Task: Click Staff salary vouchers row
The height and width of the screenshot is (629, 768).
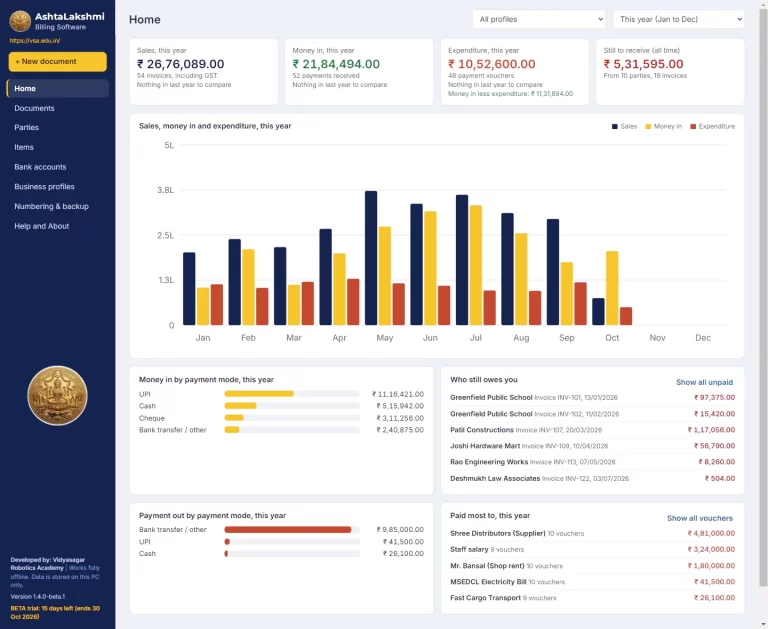Action: pyautogui.click(x=592, y=549)
